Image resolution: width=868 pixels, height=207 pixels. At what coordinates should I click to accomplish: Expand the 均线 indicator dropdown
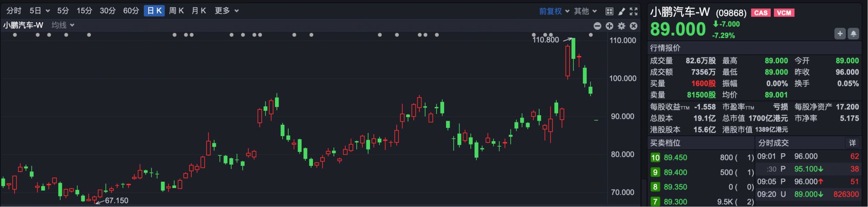pos(63,25)
